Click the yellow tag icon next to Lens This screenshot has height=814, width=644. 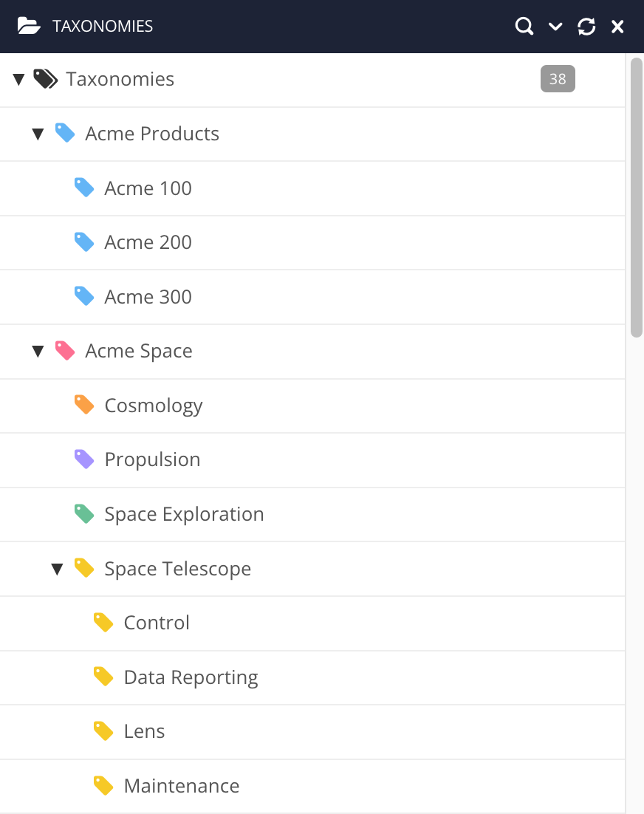(x=103, y=731)
